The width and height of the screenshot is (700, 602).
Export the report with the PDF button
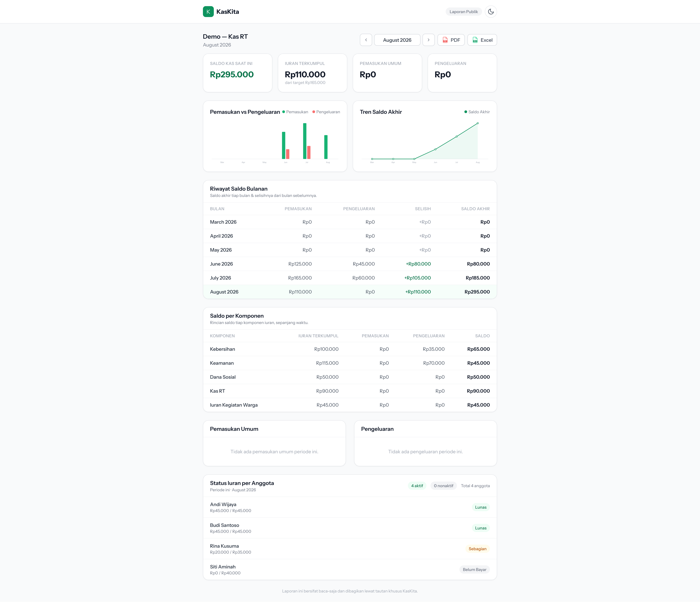451,40
